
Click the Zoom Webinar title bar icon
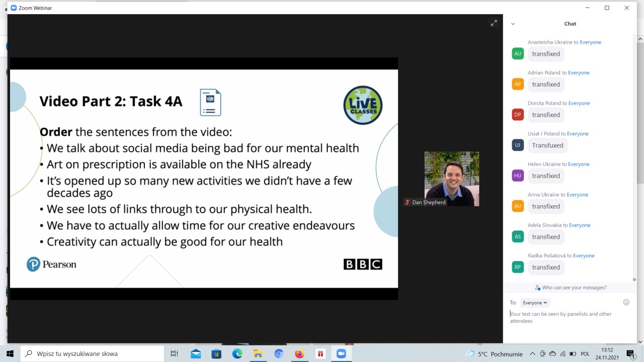pos(14,8)
